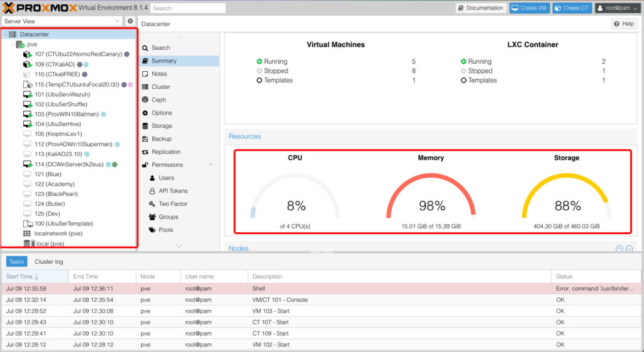The height and width of the screenshot is (352, 644).
Task: Click the Notes icon in the menu
Action: click(x=145, y=74)
